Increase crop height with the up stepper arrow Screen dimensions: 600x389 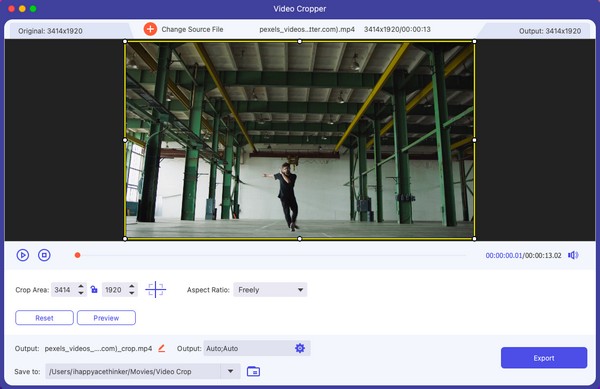click(132, 286)
